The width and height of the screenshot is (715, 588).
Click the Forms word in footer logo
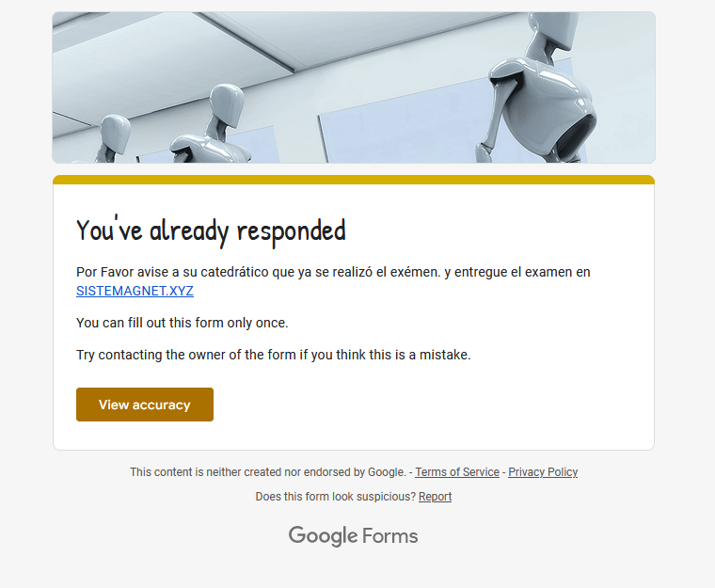pos(390,536)
